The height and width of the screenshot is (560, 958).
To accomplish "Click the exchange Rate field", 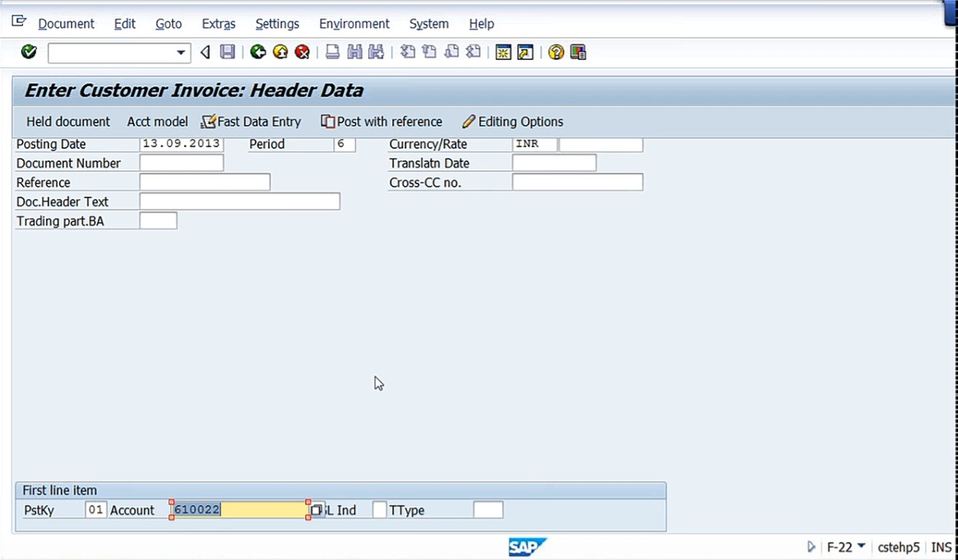I will [601, 144].
